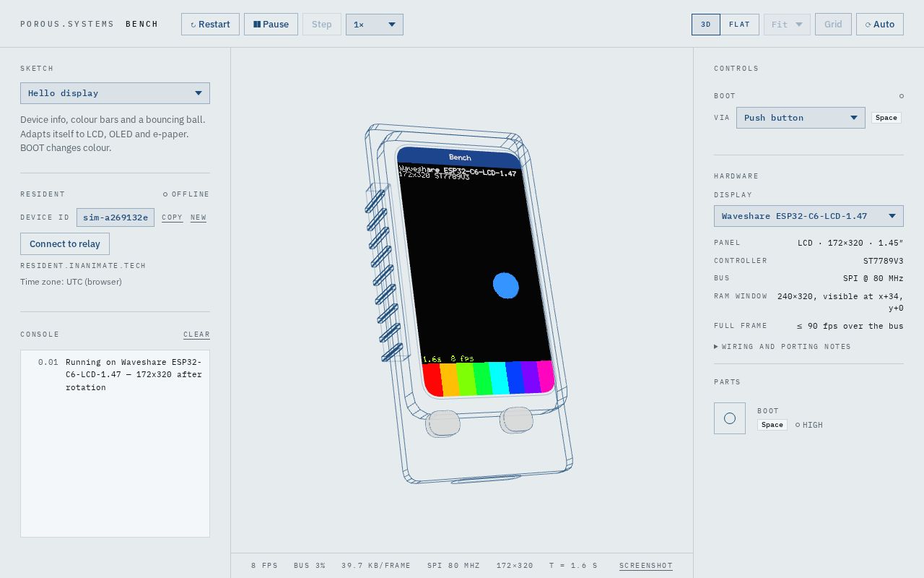The image size is (924, 578).
Task: Click the bouncing blue ball on the display
Action: pyautogui.click(x=506, y=285)
